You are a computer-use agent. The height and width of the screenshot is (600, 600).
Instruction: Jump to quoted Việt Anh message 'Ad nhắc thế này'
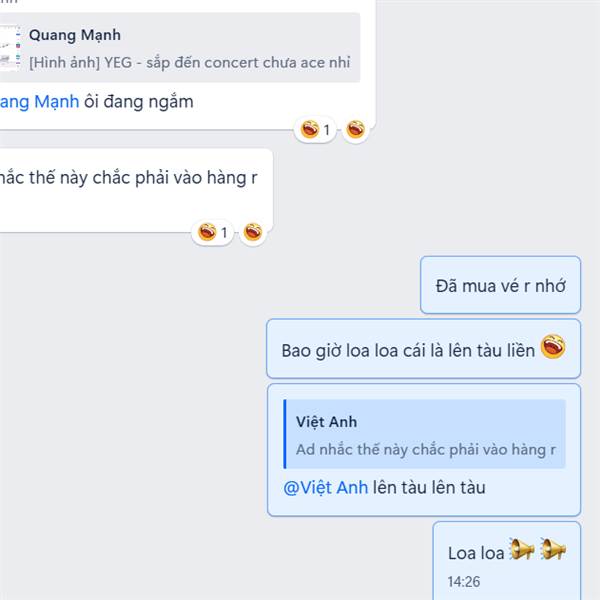point(424,434)
